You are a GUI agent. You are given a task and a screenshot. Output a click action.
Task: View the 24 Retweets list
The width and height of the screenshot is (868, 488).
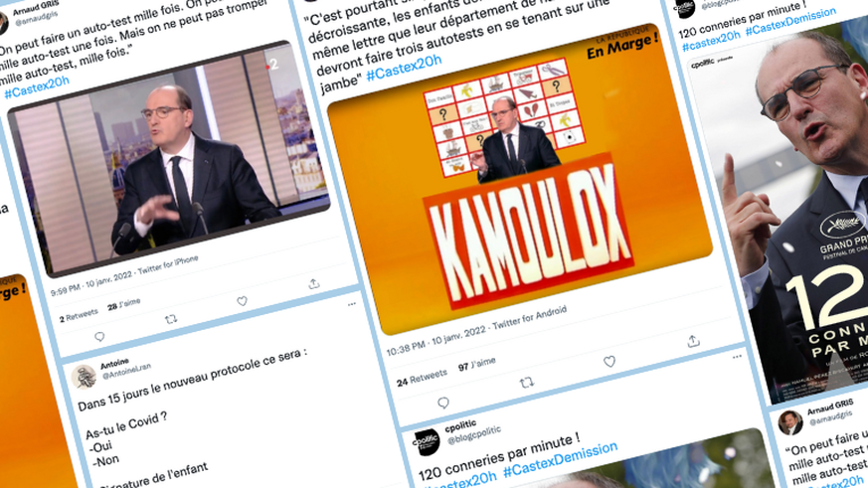point(422,379)
